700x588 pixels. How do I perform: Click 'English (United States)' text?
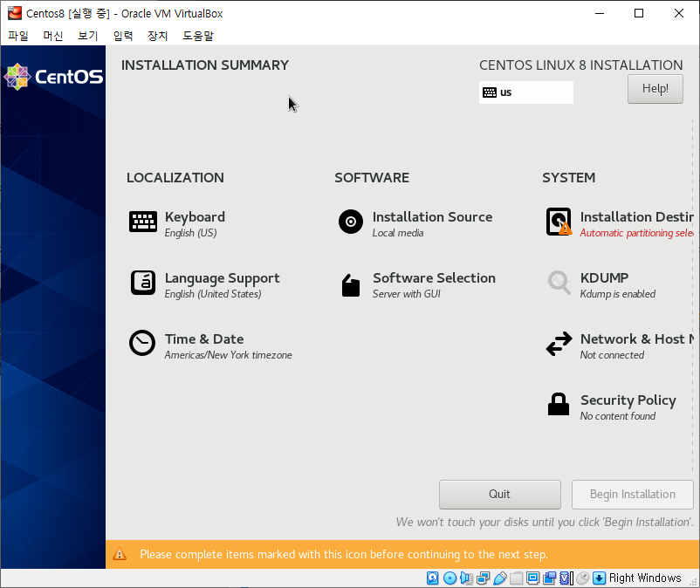pos(213,294)
